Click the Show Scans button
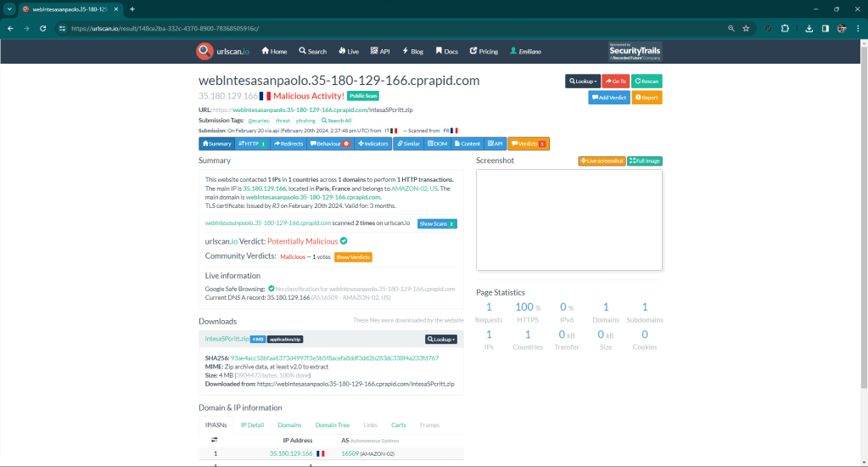868x467 pixels. click(437, 223)
